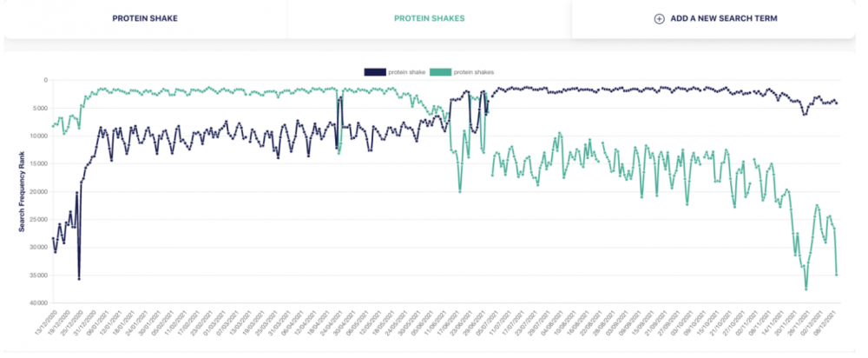The image size is (868, 358).
Task: Select the final teal data point at the right edge
Action: (837, 275)
